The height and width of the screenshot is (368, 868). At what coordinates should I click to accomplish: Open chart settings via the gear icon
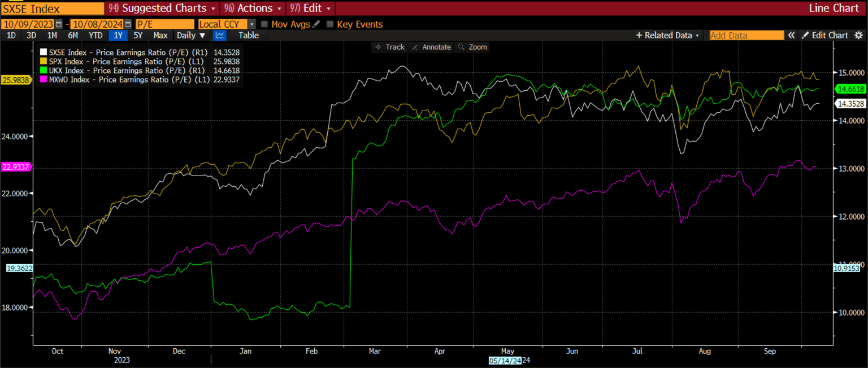[x=859, y=35]
